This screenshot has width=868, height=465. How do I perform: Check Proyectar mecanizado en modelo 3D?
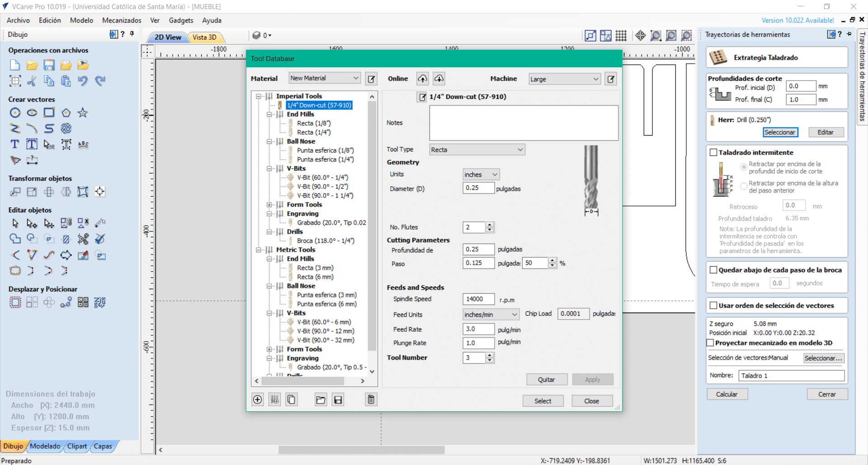710,343
